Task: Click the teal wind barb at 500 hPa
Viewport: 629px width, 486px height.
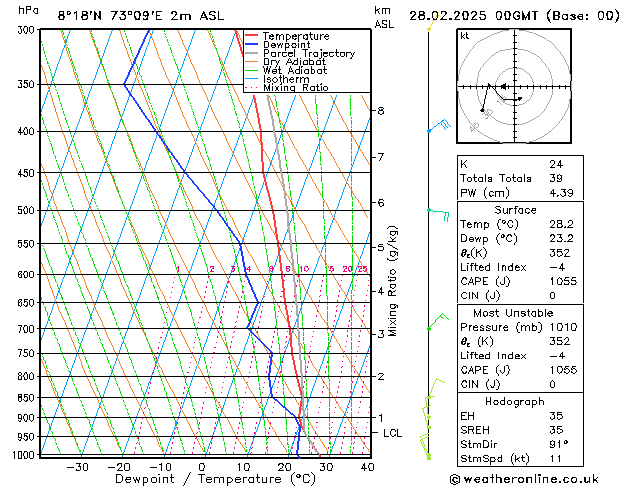Action: [x=438, y=215]
